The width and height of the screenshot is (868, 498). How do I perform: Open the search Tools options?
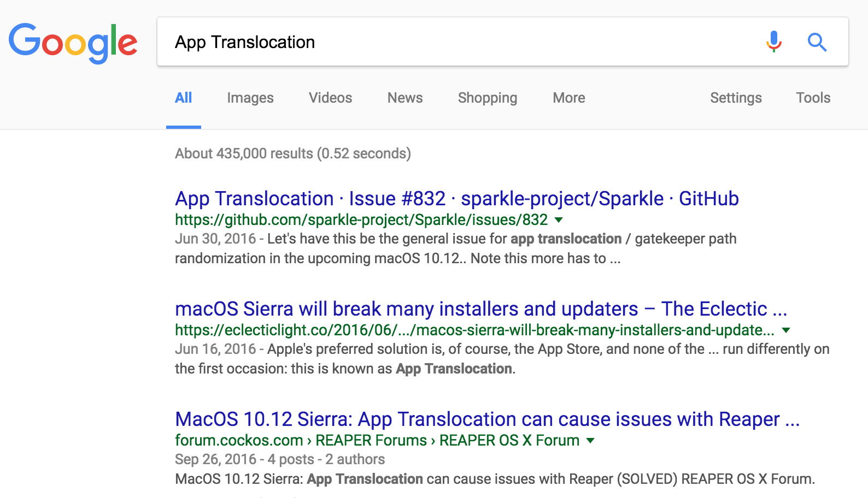click(x=813, y=98)
